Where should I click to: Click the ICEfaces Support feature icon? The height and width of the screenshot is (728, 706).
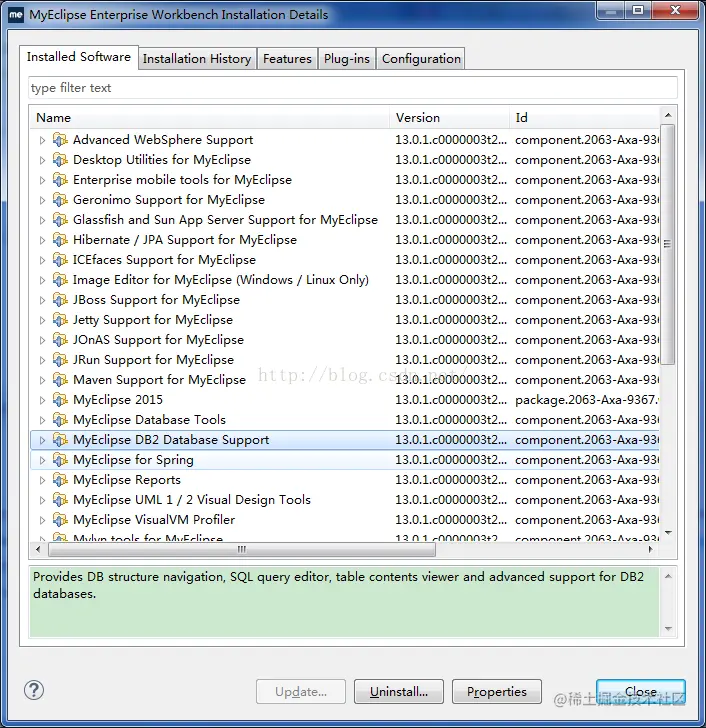(x=60, y=260)
